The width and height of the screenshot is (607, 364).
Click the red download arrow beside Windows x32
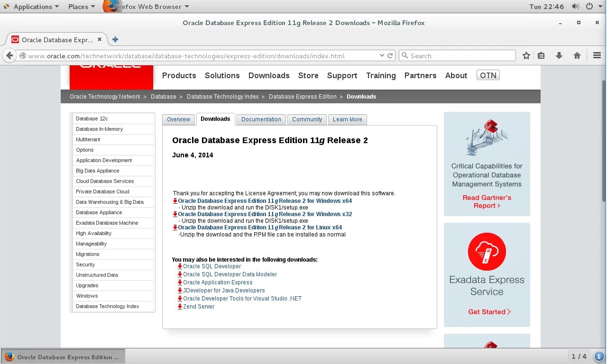click(x=175, y=214)
